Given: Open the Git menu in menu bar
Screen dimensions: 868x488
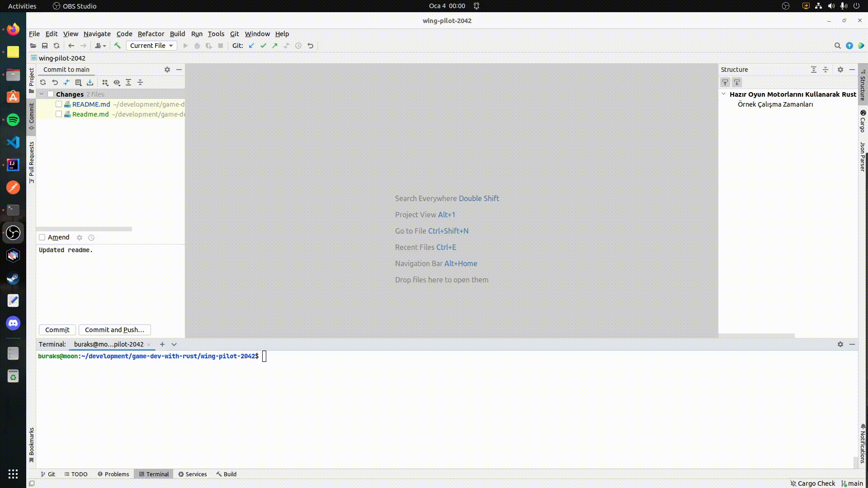Looking at the screenshot, I should [234, 33].
